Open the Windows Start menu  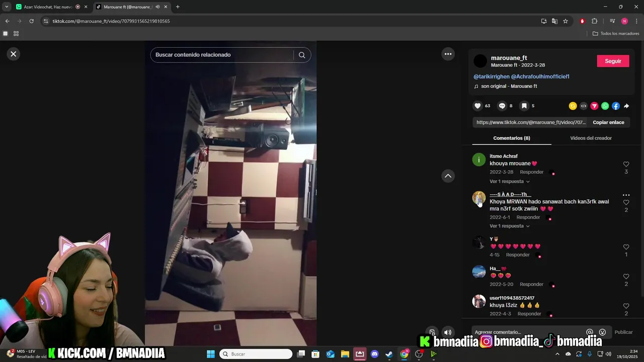pos(211,354)
